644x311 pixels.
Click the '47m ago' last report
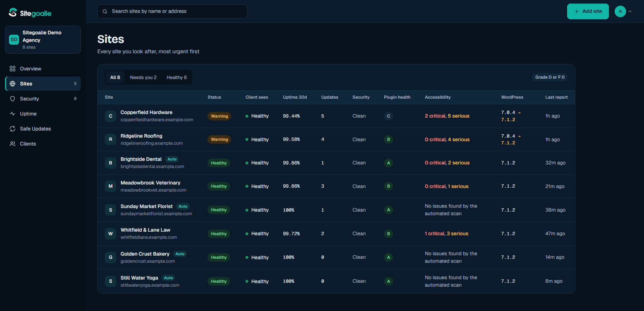(555, 233)
